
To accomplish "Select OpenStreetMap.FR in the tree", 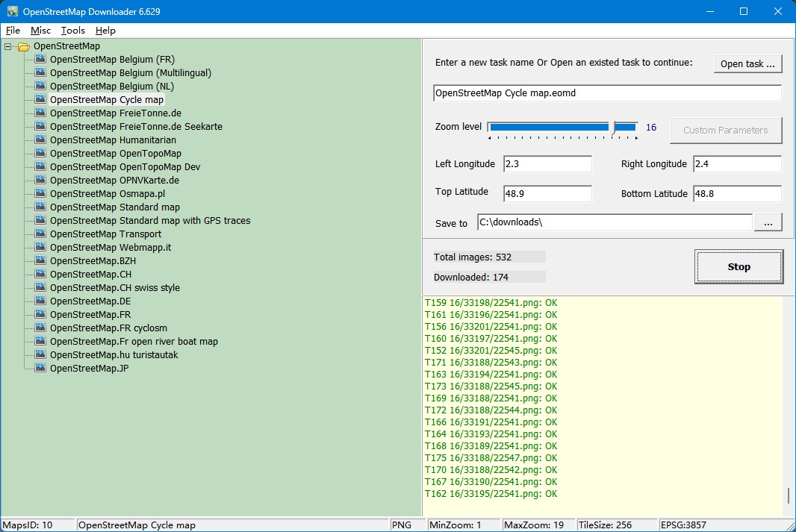I will pos(90,314).
